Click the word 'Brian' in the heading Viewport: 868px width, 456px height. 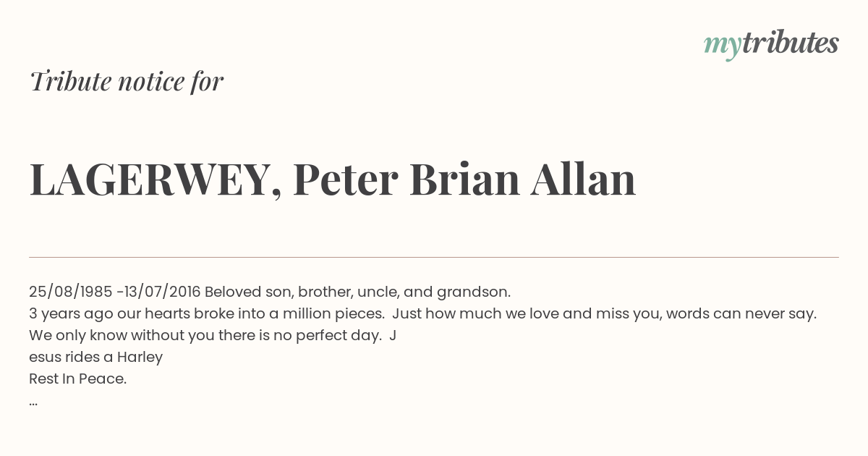tap(464, 180)
